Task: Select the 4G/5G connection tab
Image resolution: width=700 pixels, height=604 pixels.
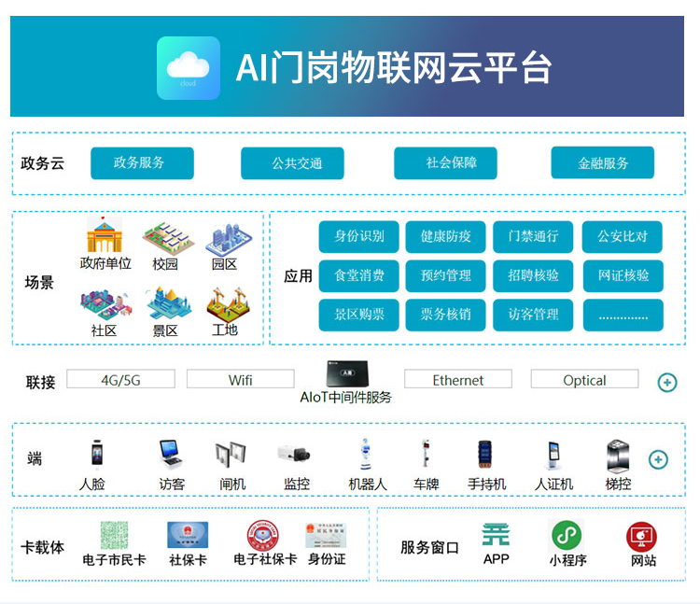Action: click(120, 379)
